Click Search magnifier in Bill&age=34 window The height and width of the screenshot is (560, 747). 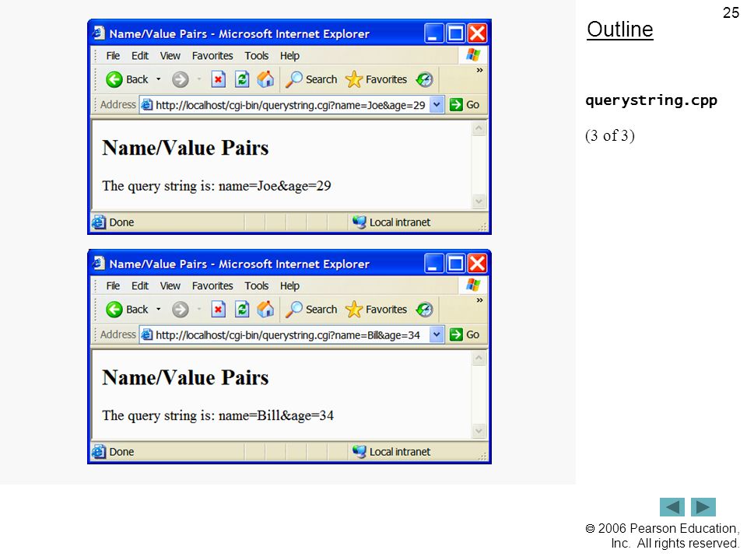tap(293, 310)
